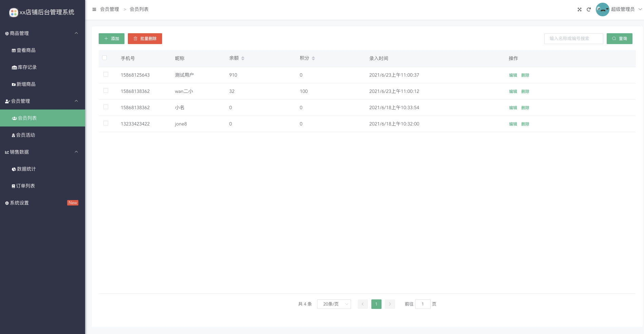Check the select-all checkbox in table header
Image resolution: width=644 pixels, height=334 pixels.
coord(104,58)
